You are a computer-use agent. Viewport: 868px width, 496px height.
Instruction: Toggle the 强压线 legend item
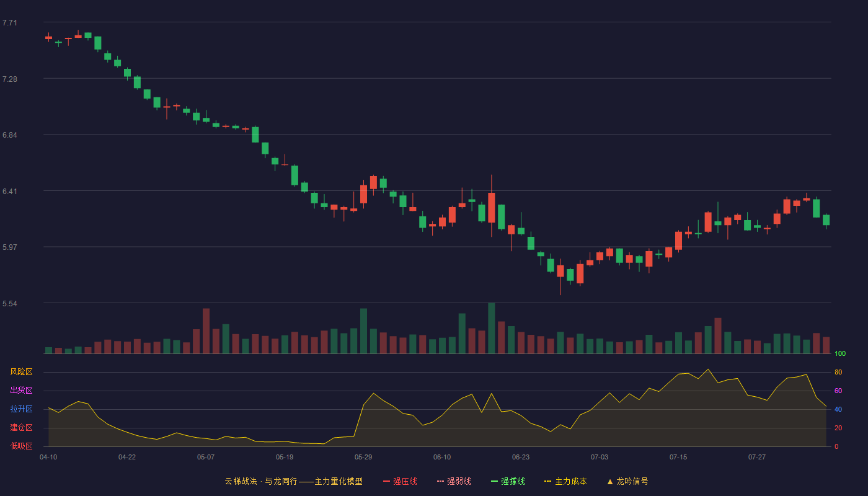(400, 481)
